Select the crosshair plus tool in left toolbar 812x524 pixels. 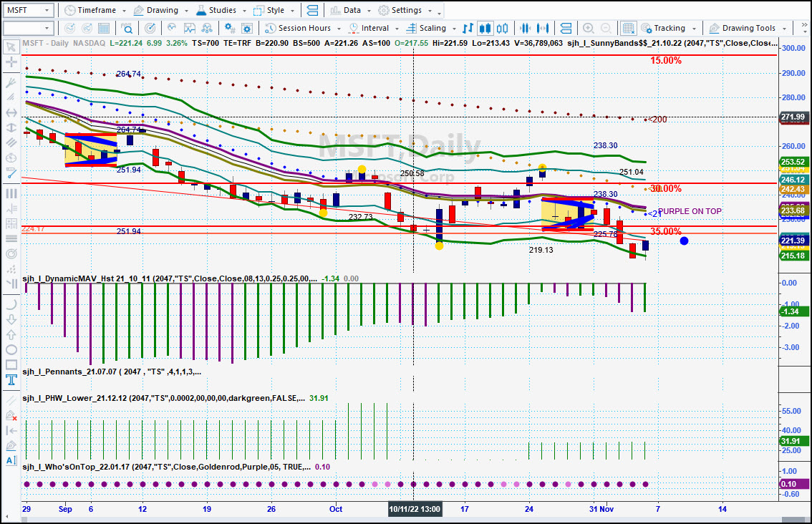pos(11,63)
